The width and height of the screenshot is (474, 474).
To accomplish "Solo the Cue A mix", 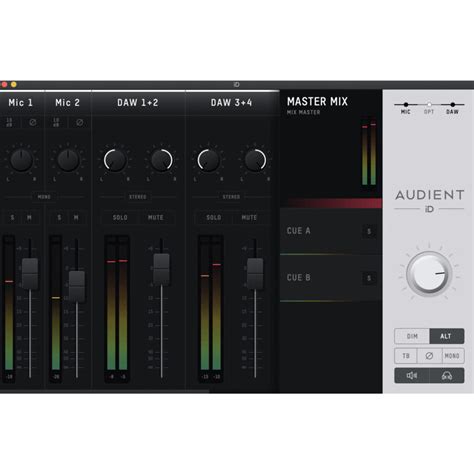I will click(x=369, y=231).
